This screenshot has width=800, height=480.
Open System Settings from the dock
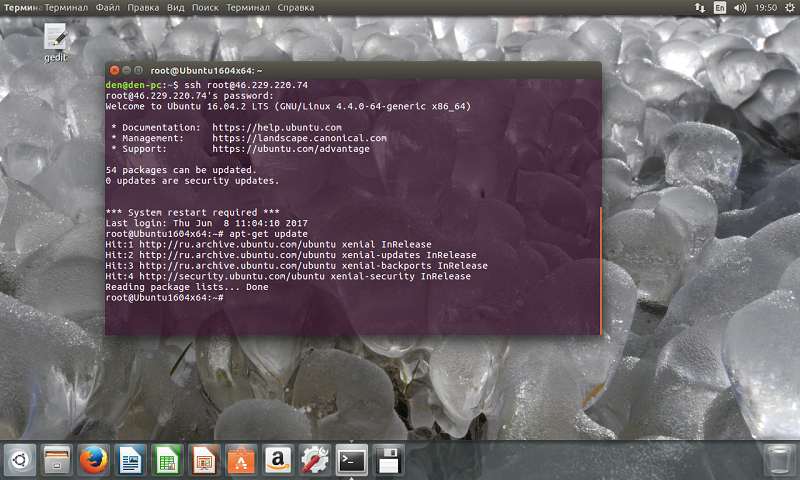tap(314, 460)
